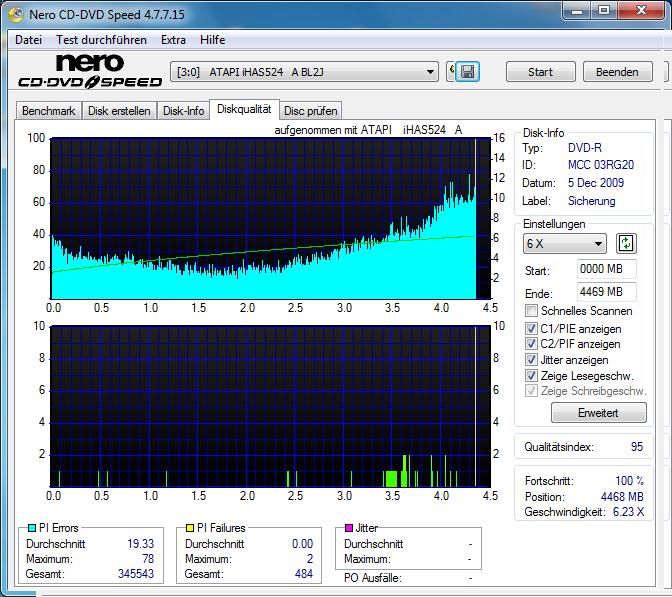Click the save results floppy disk icon
Viewport: 672px width, 597px height.
(468, 72)
